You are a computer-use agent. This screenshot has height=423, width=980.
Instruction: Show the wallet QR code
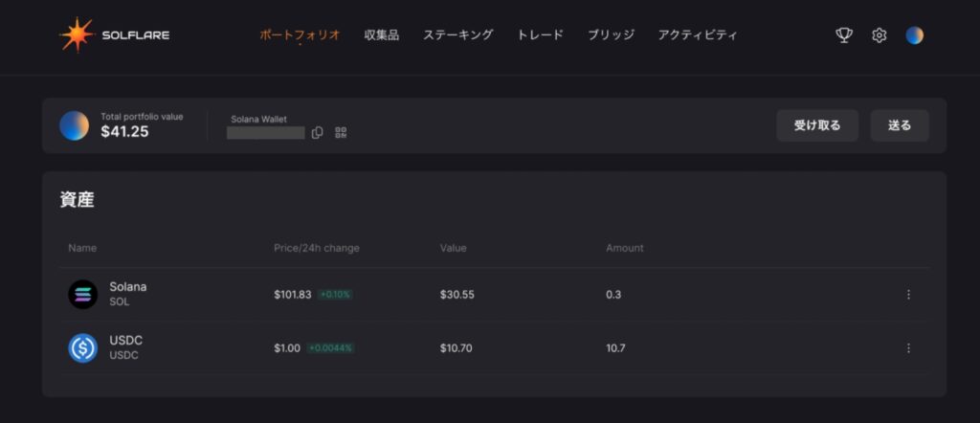(341, 132)
